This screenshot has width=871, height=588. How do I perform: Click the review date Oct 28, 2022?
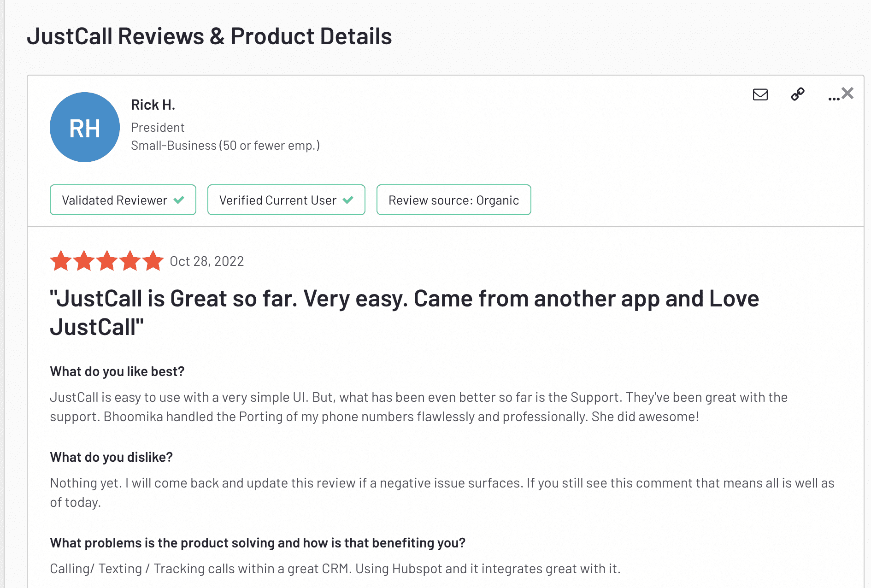coord(207,261)
